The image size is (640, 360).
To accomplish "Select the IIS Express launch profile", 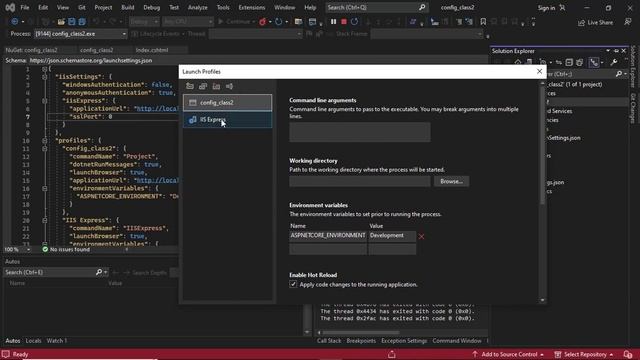I will point(227,120).
